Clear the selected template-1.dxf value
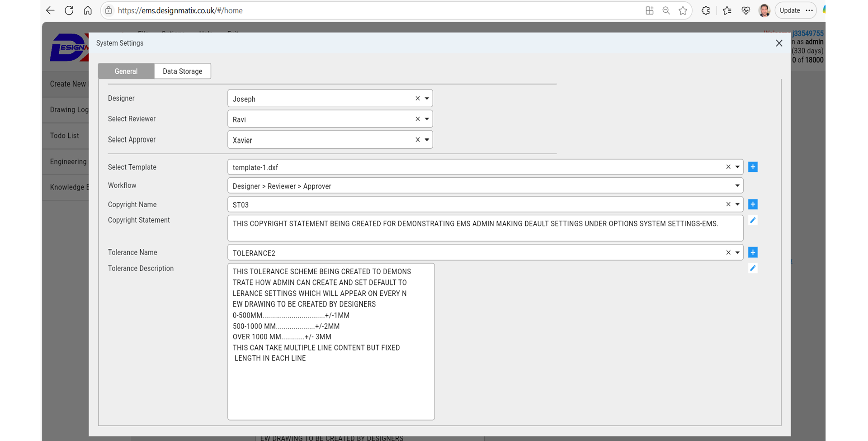 coord(728,167)
